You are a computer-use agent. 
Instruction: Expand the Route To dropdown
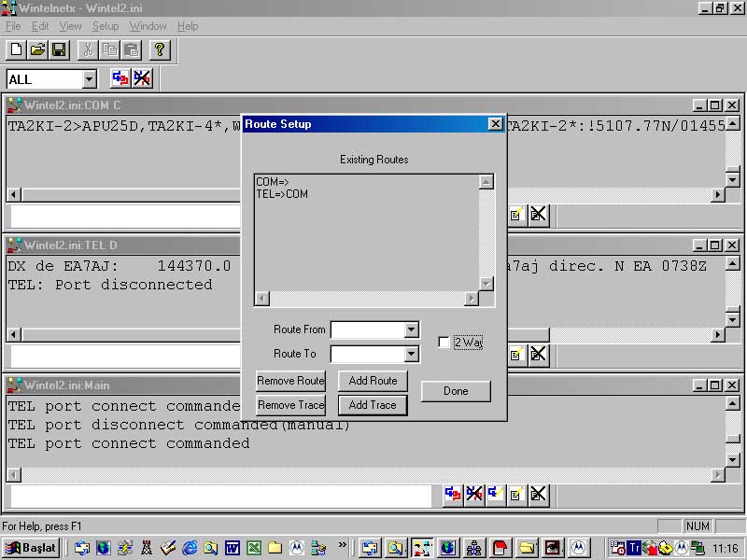411,354
